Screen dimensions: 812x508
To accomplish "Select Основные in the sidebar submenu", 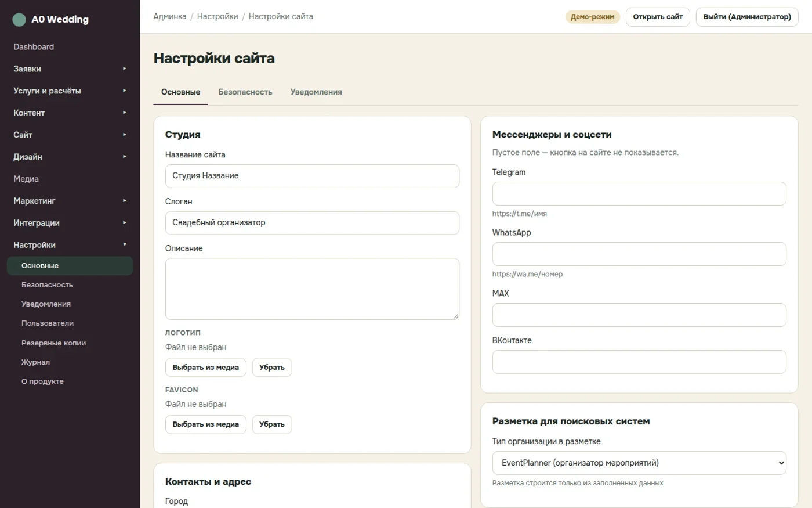I will click(x=70, y=266).
